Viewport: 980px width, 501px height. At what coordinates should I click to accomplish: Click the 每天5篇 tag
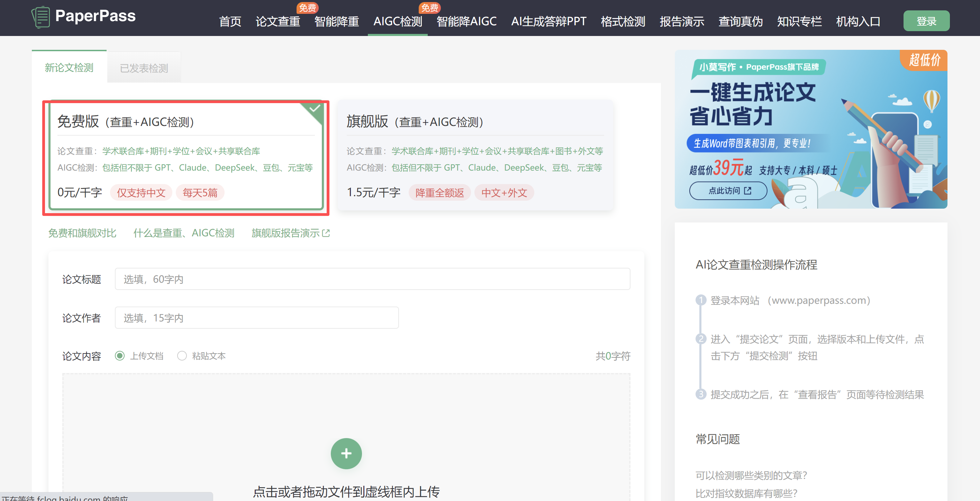tap(200, 193)
